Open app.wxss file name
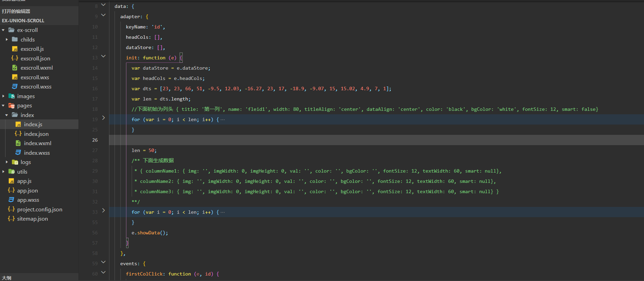 [x=28, y=200]
